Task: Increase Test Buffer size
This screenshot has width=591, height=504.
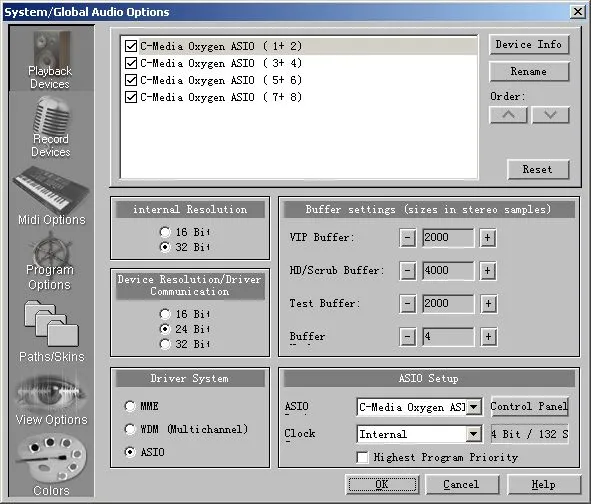Action: [x=488, y=304]
